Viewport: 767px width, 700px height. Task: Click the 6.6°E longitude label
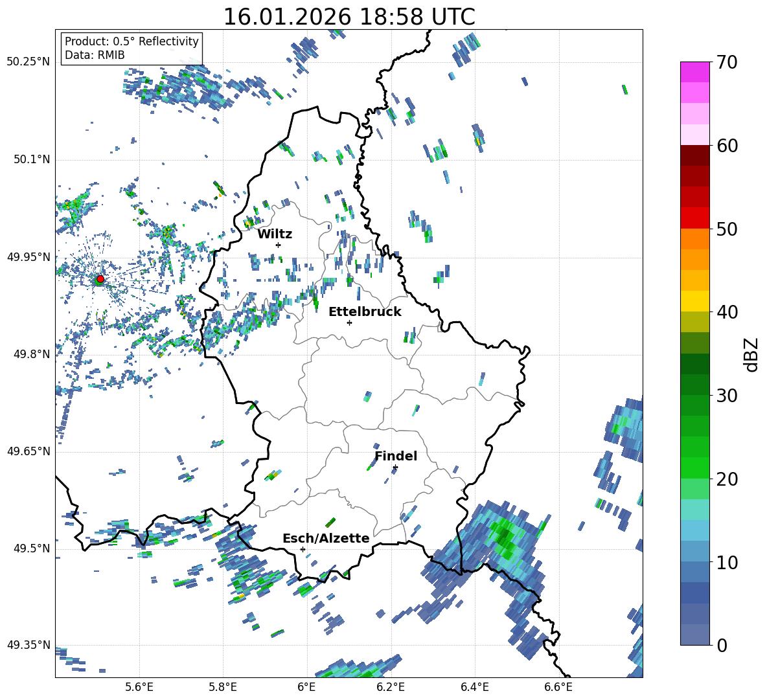tap(558, 687)
